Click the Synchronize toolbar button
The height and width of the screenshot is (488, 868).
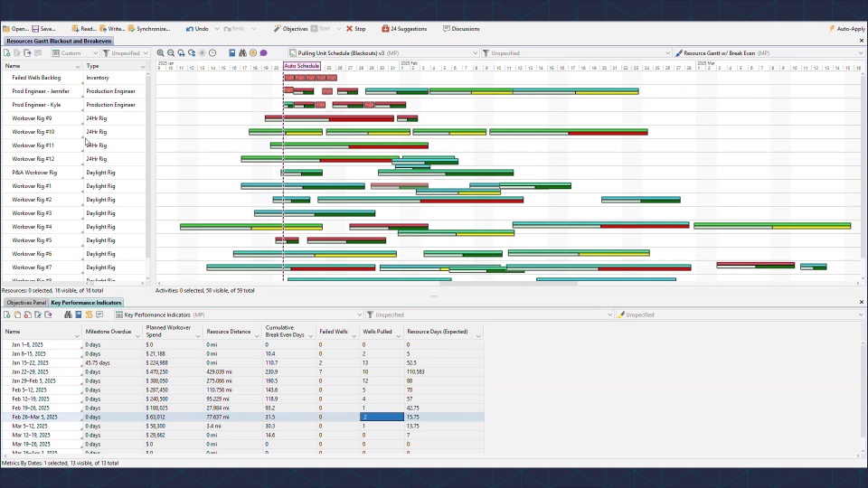(x=149, y=29)
